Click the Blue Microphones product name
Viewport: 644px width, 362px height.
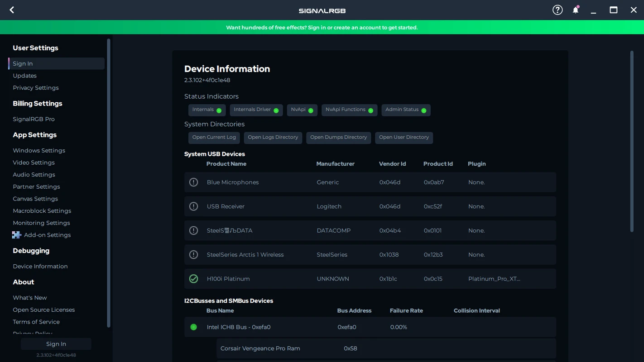click(x=233, y=182)
